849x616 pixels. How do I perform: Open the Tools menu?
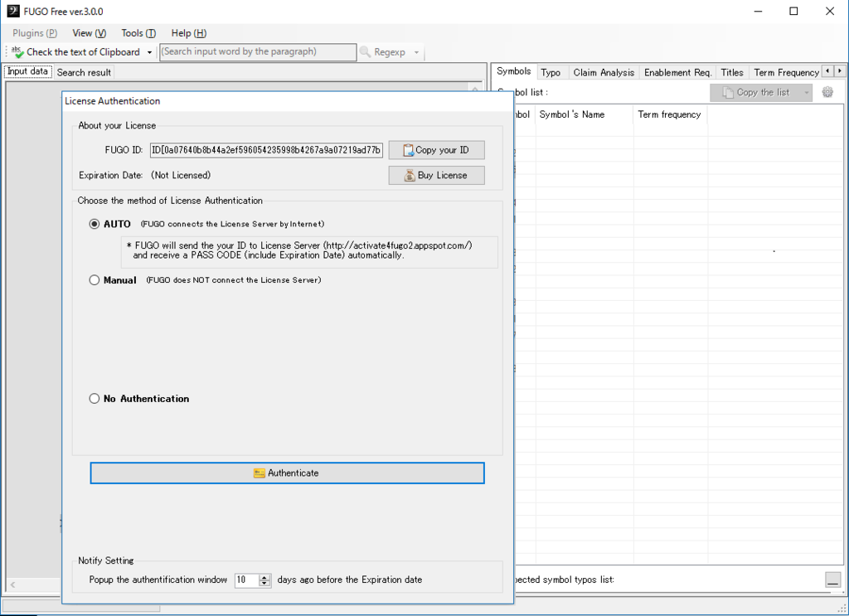click(x=138, y=33)
